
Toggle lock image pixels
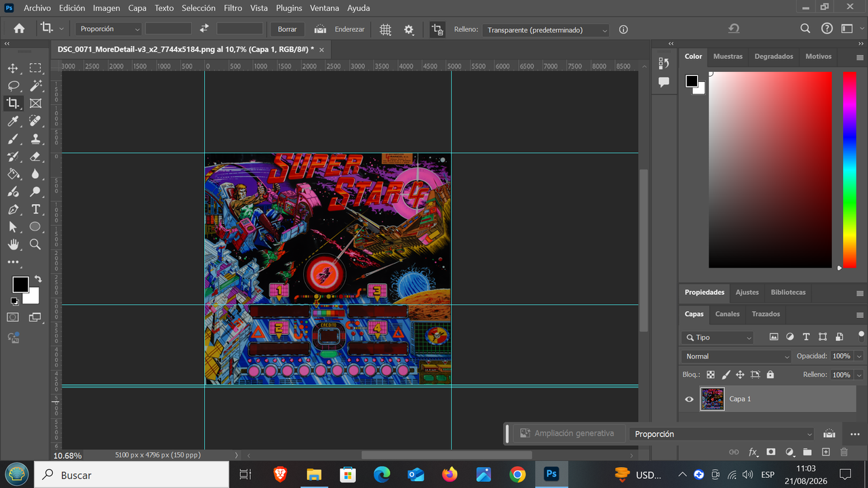(x=726, y=374)
